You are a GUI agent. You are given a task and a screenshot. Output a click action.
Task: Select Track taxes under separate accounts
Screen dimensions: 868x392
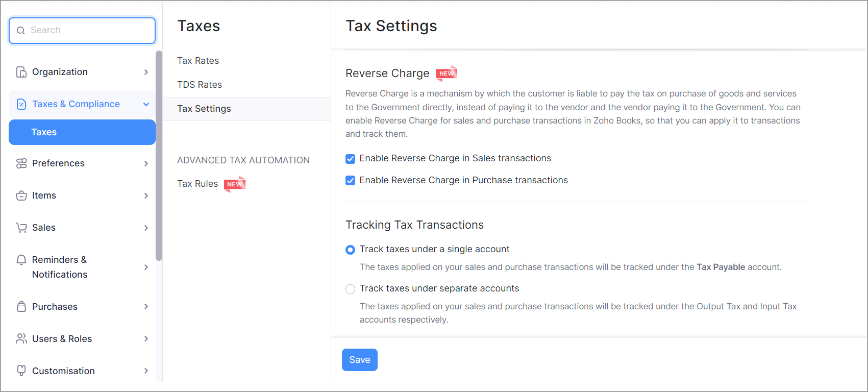point(351,289)
